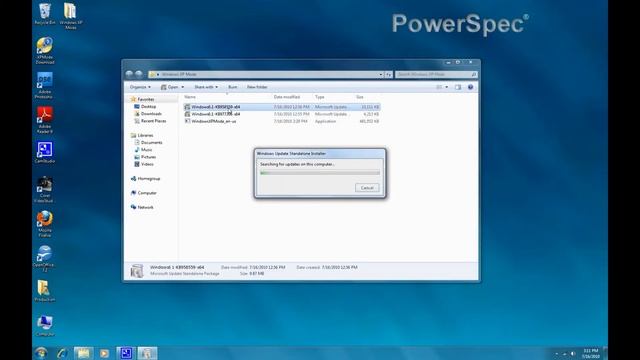Select Computer in the navigation pane

pyautogui.click(x=144, y=193)
